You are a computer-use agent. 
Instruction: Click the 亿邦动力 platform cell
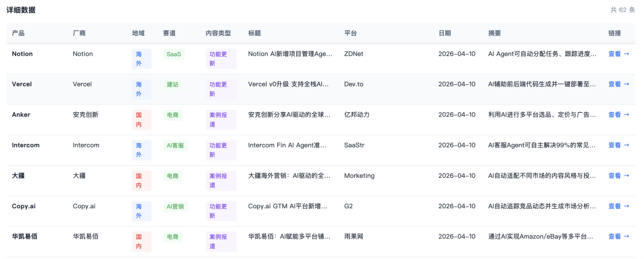coord(358,115)
